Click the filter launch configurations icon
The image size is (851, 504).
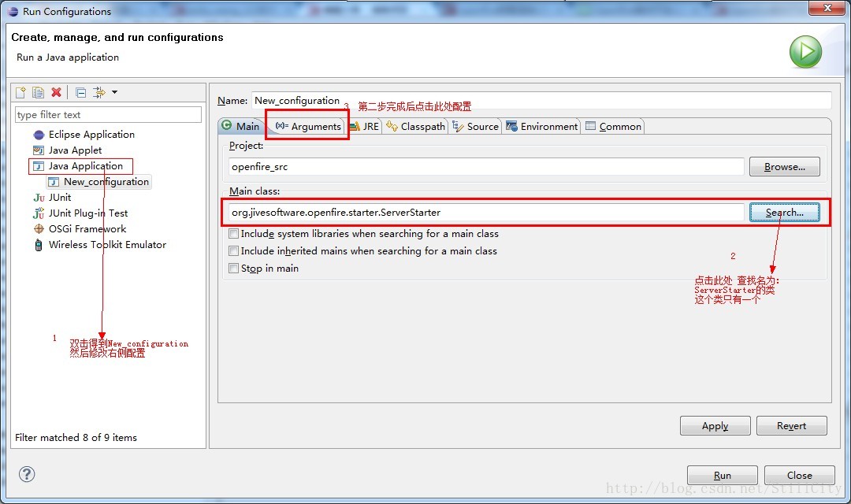tap(98, 93)
